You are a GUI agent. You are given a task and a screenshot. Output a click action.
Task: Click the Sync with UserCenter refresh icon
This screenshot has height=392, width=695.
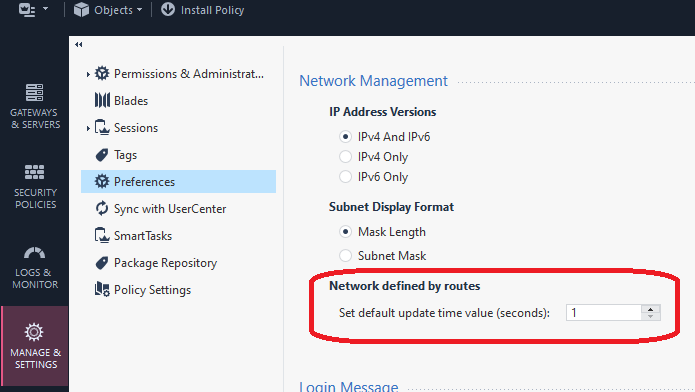click(x=102, y=208)
